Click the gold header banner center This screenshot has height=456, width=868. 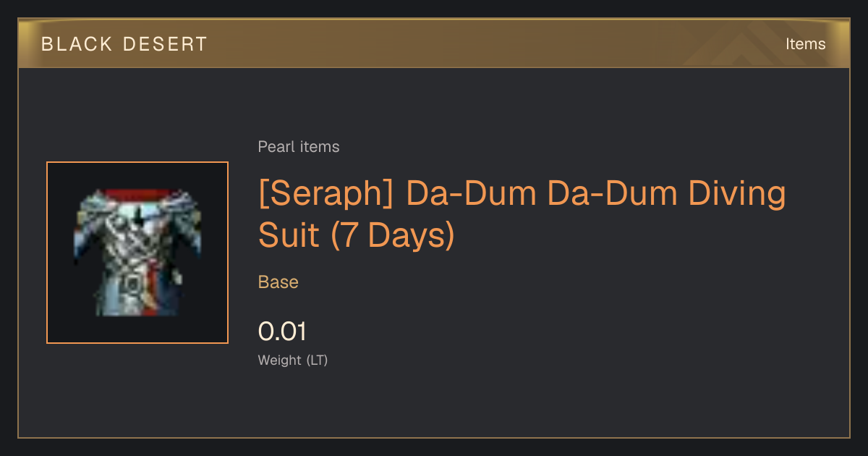[x=434, y=43]
